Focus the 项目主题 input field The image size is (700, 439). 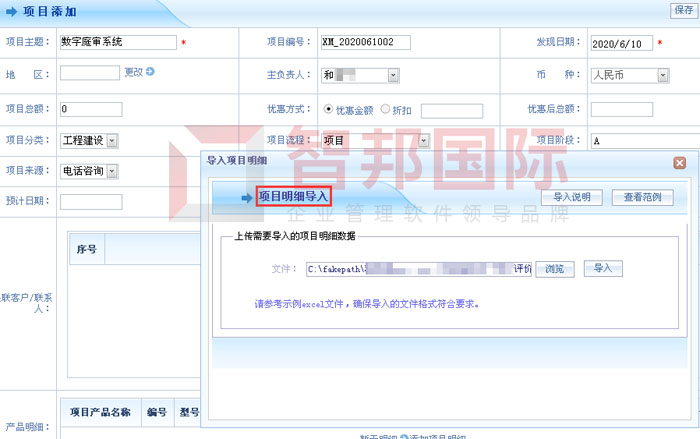click(x=117, y=43)
